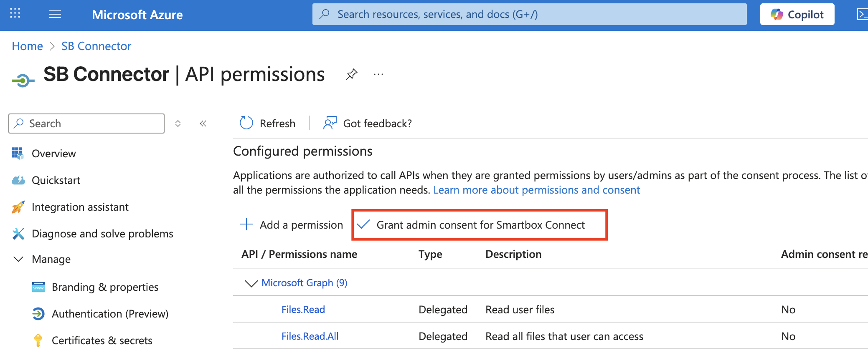868x358 pixels.
Task: Click the Description column header
Action: (x=513, y=255)
